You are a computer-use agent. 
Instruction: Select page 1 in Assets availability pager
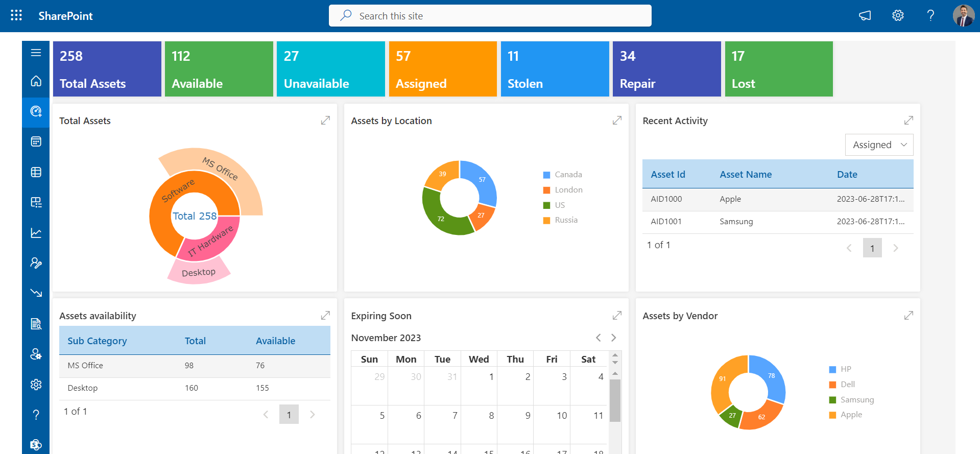click(x=289, y=415)
